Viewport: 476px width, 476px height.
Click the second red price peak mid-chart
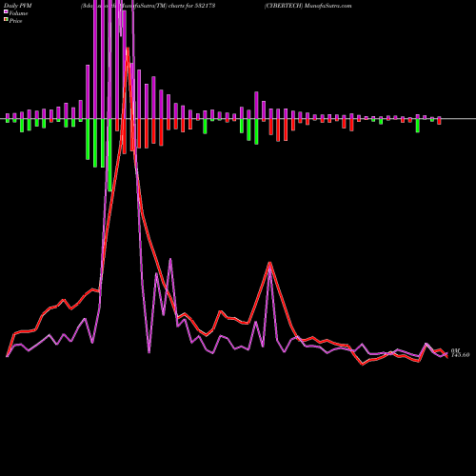(x=269, y=263)
